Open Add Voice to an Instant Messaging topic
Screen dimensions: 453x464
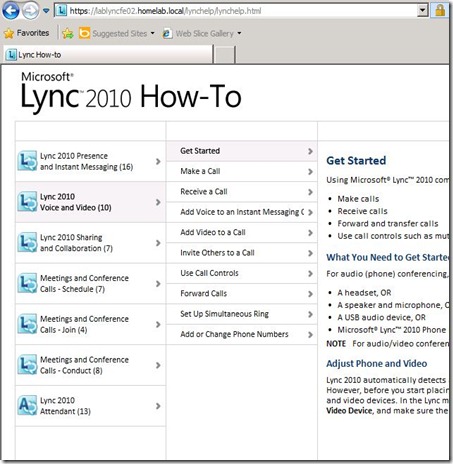(242, 212)
